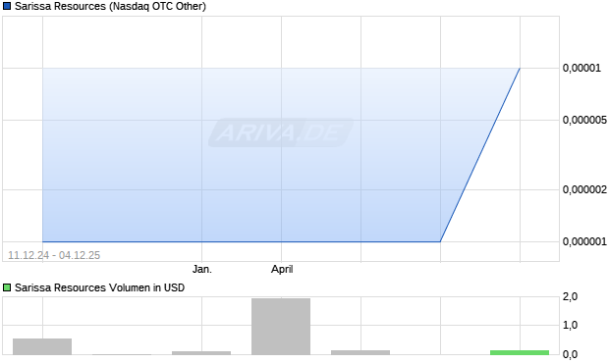The image size is (609, 364).
Task: Click the date range '11.12.24 - 04.12.25'
Action: [x=54, y=255]
